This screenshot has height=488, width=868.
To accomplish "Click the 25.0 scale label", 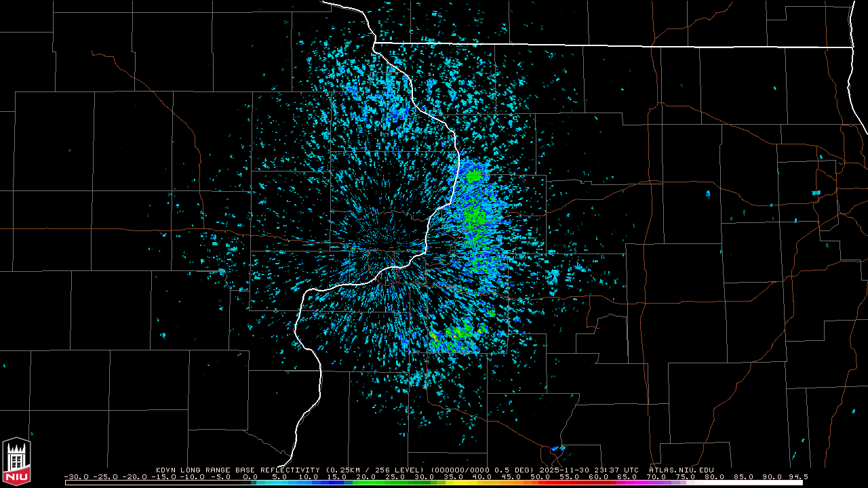I will (396, 476).
